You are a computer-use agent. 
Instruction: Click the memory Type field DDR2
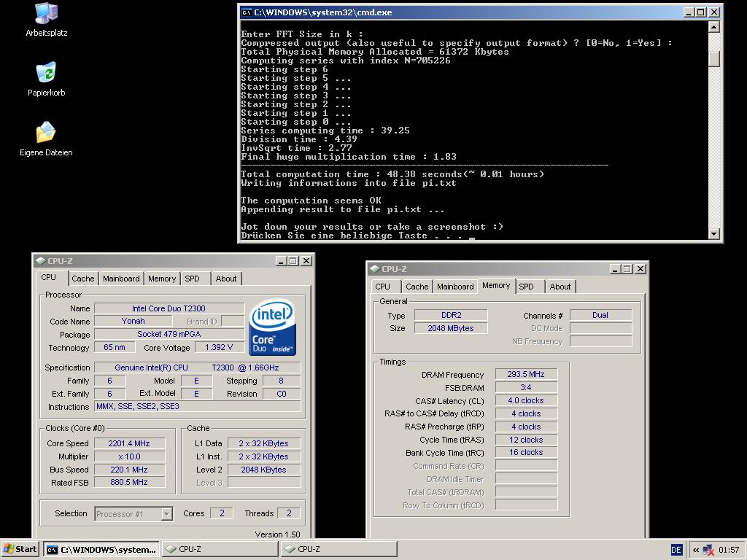(x=451, y=315)
